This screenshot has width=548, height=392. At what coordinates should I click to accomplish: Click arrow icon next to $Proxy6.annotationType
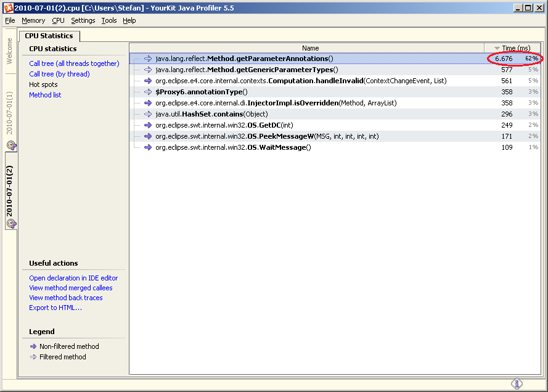[x=148, y=92]
